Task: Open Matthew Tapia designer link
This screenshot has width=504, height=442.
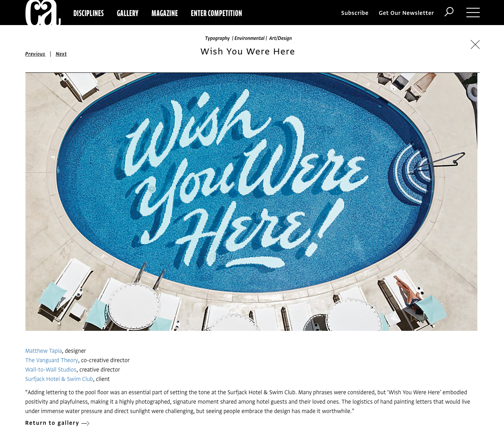Action: coord(43,351)
